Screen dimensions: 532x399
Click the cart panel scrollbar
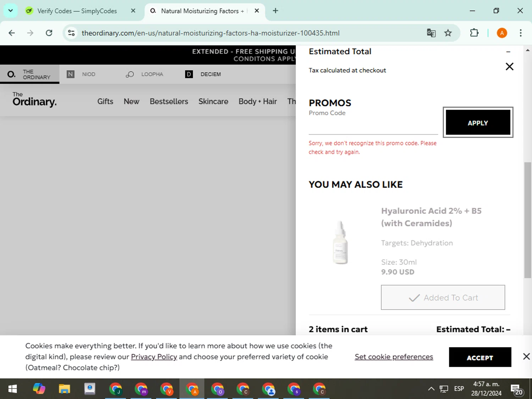click(527, 220)
